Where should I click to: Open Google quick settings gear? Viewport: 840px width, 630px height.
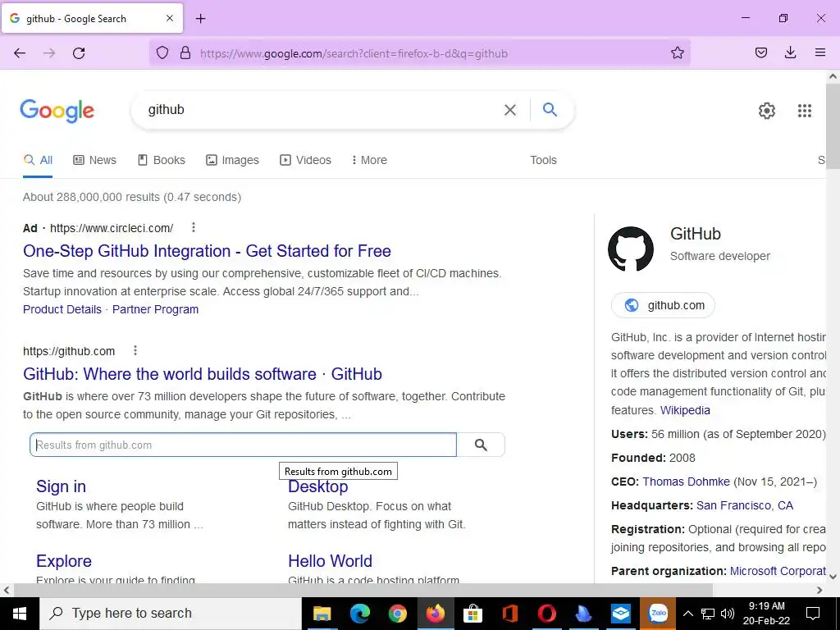[x=767, y=111]
